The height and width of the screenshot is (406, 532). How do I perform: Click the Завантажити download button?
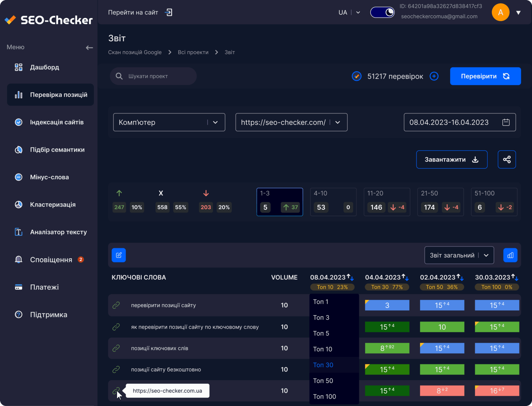click(452, 160)
